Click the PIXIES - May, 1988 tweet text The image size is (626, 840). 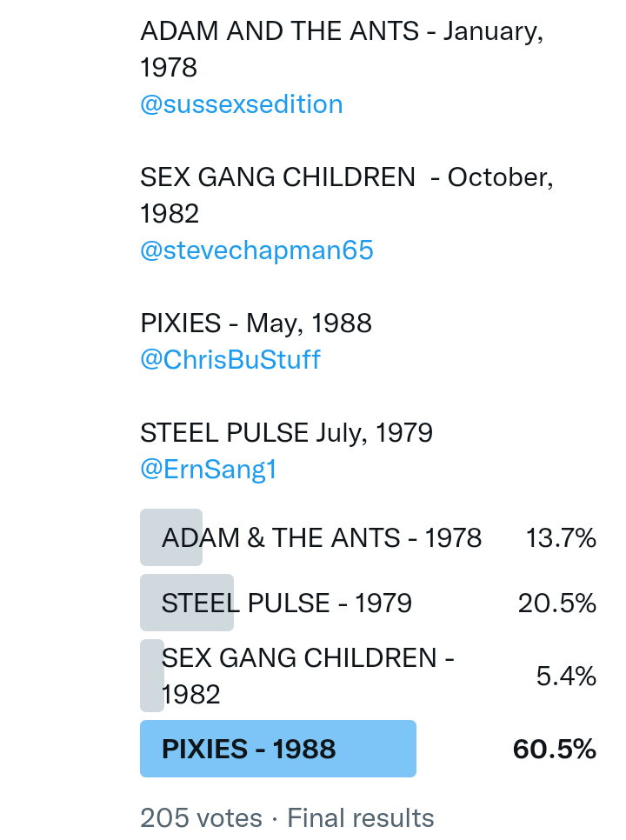256,323
